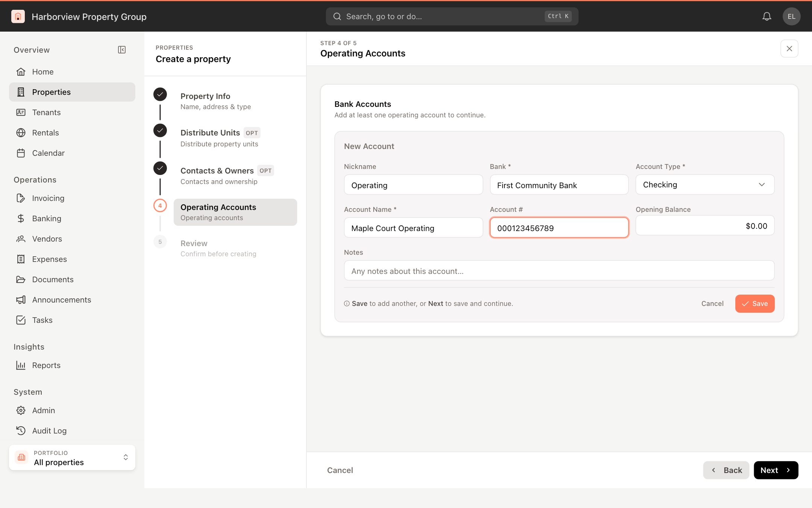Screen dimensions: 812x508
Task: Click the Harborview logo icon
Action: pyautogui.click(x=18, y=17)
